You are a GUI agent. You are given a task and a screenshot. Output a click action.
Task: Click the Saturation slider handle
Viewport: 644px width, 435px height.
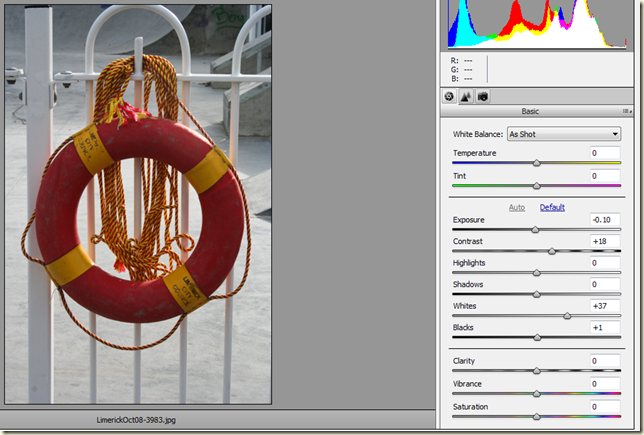[x=537, y=416]
